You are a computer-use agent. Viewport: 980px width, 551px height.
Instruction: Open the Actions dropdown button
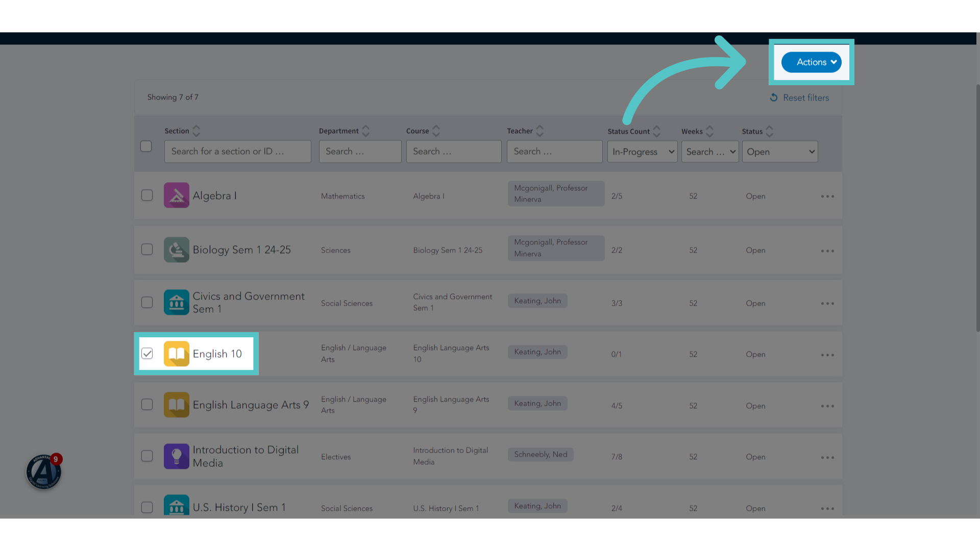[x=811, y=62]
